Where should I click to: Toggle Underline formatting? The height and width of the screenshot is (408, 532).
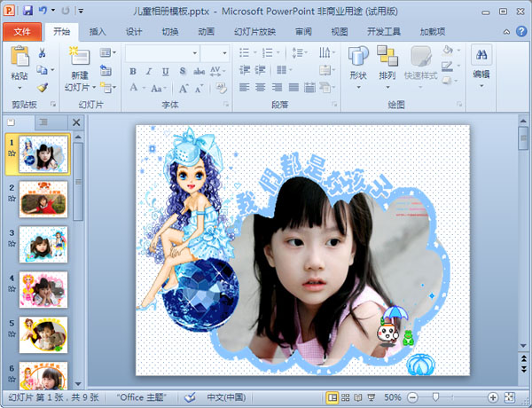tap(166, 71)
